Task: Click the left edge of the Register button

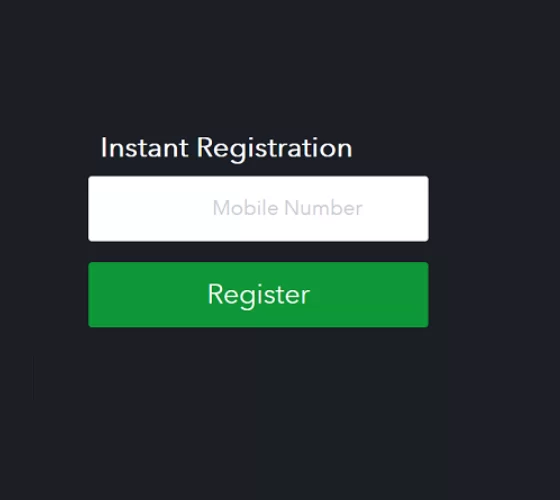Action: [x=98, y=295]
